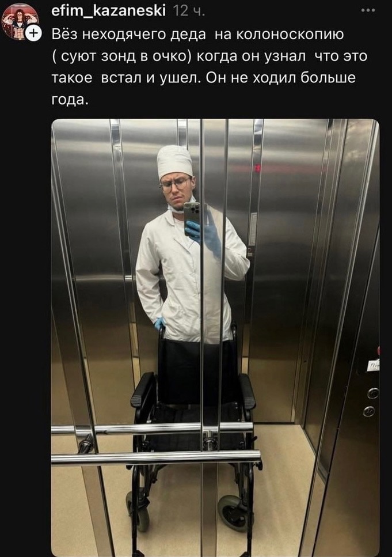Viewport: 392px width, 557px height.
Task: Click the white label sticker on elevator panel
Action: click(x=374, y=366)
